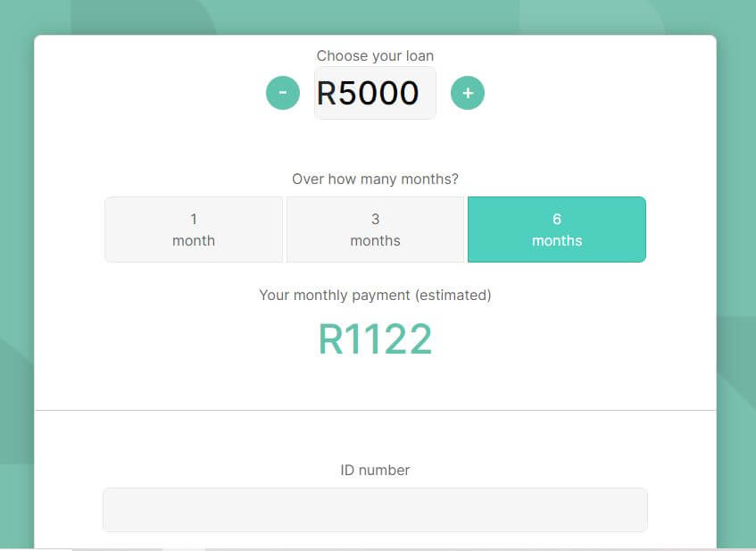Click the loan amount field showing R5000
This screenshot has width=756, height=551.
(375, 92)
